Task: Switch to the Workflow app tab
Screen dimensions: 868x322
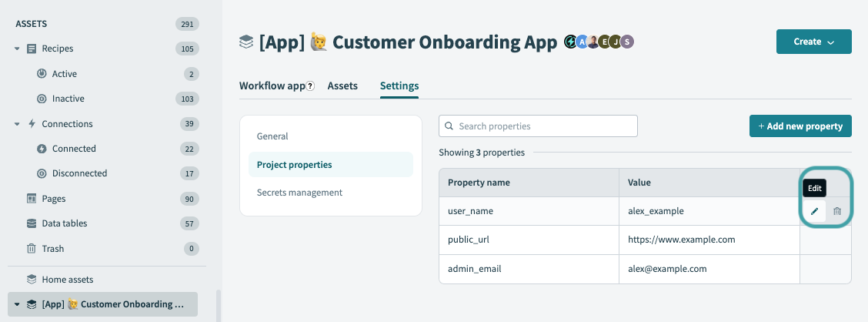Action: pos(272,86)
